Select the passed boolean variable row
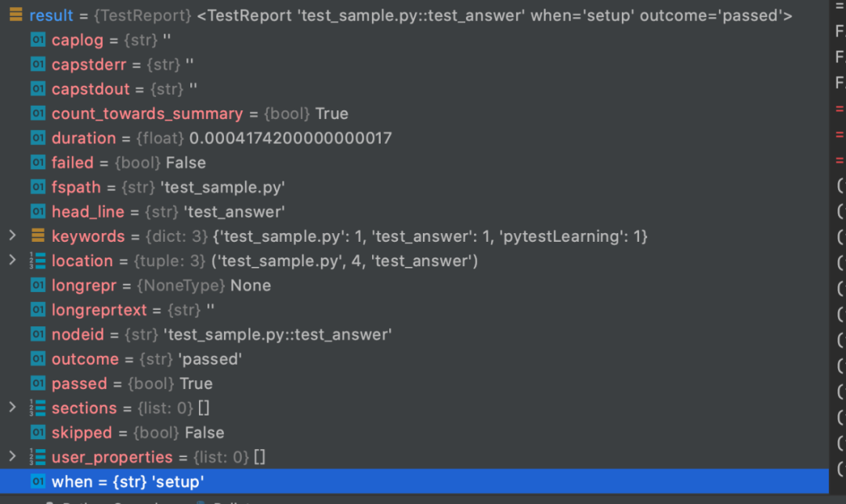The width and height of the screenshot is (846, 504). coord(132,383)
